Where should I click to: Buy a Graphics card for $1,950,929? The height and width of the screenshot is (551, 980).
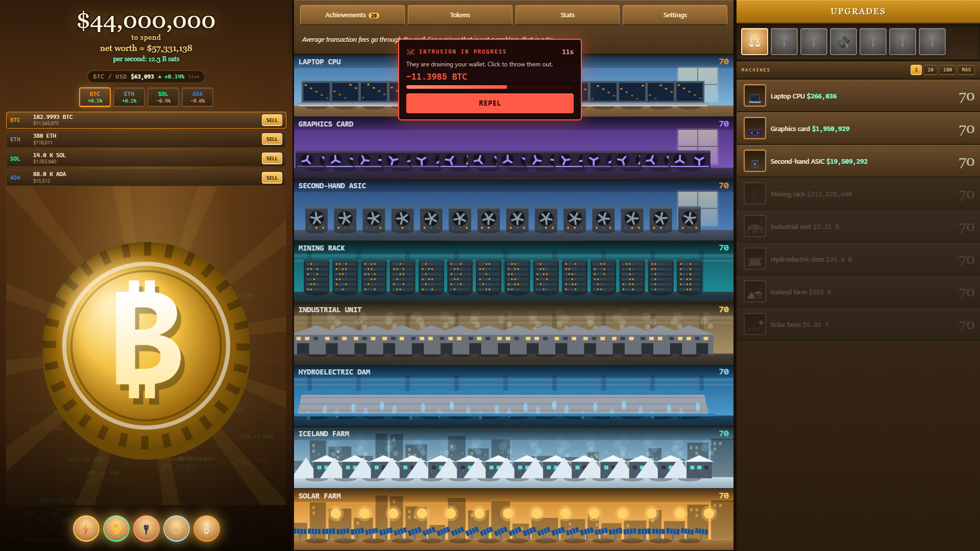click(x=859, y=129)
